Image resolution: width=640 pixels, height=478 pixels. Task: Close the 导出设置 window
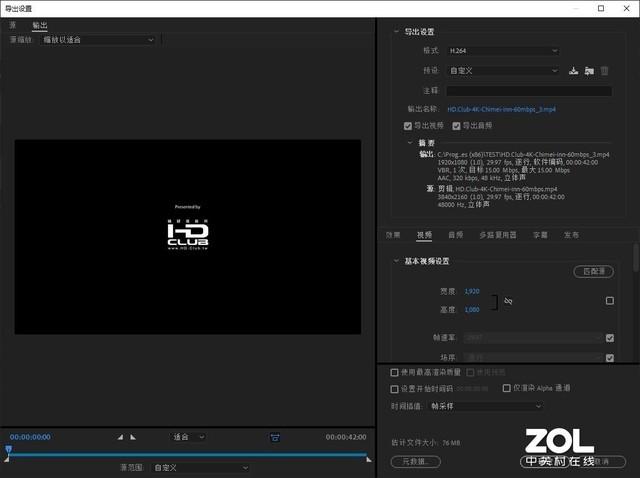click(x=627, y=8)
